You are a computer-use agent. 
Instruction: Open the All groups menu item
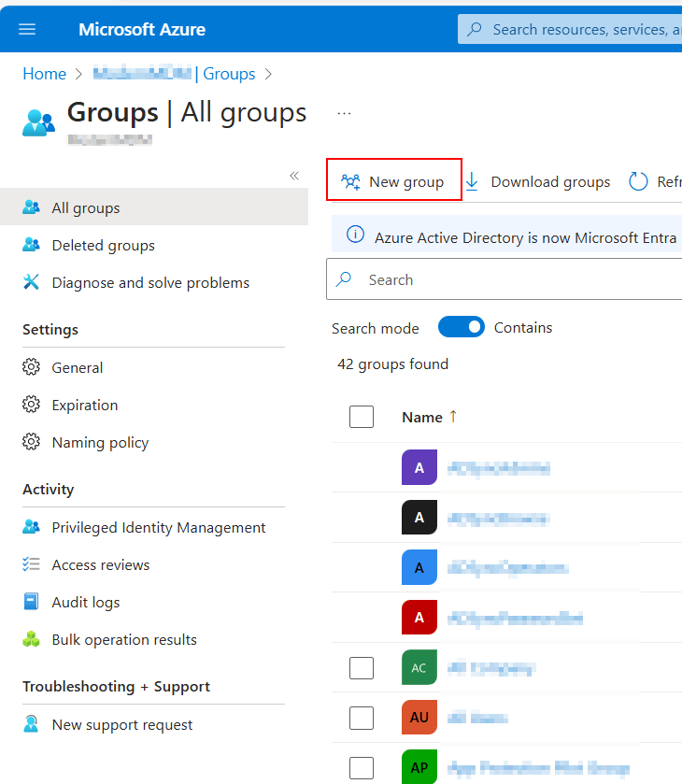(86, 207)
